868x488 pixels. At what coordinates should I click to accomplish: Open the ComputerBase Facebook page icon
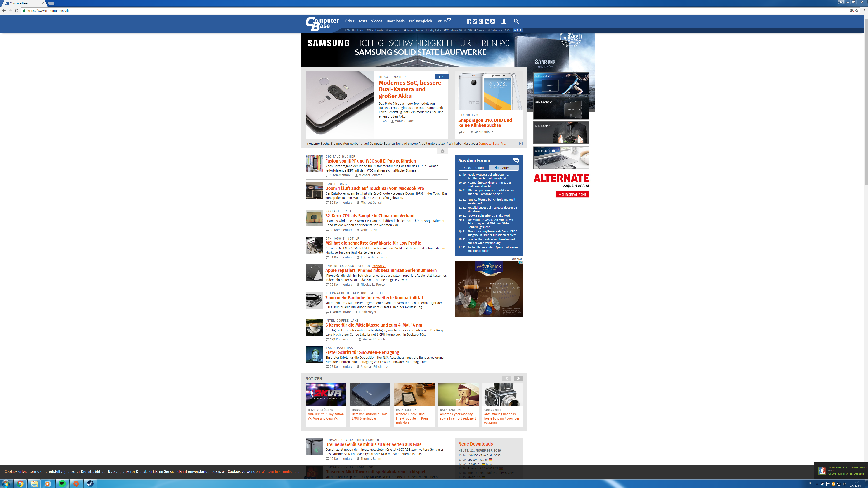(x=469, y=21)
